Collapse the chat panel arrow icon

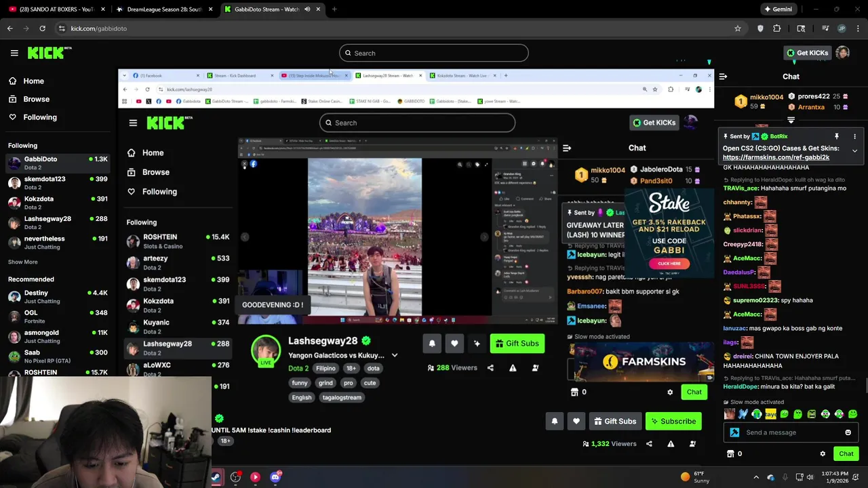pyautogui.click(x=723, y=77)
